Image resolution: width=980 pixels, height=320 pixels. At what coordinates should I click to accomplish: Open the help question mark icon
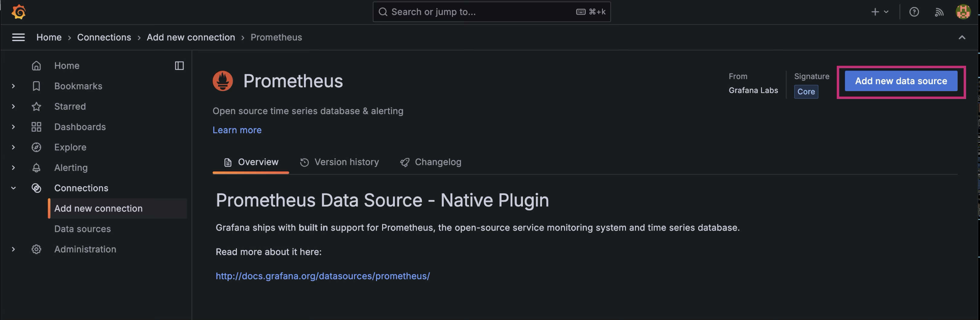coord(914,12)
